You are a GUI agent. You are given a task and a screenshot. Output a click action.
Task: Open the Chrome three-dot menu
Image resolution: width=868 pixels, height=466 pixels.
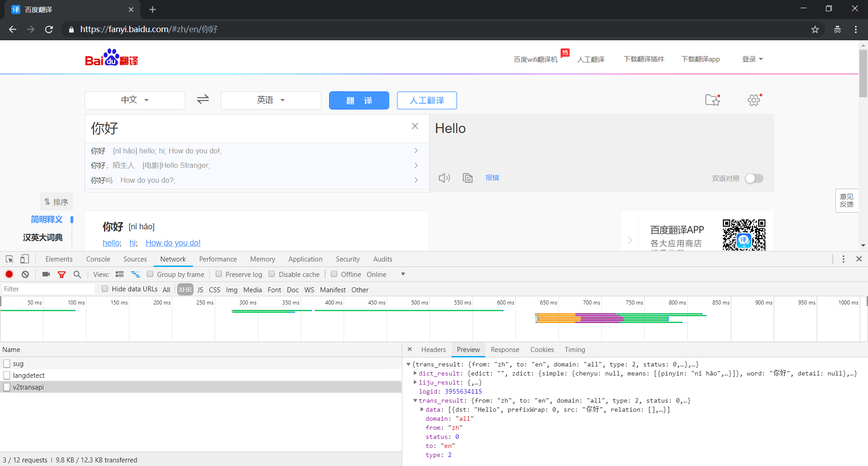click(x=856, y=29)
